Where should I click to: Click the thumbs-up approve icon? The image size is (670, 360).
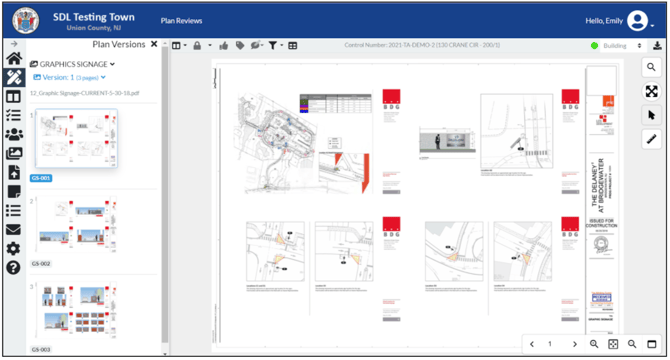tap(223, 46)
